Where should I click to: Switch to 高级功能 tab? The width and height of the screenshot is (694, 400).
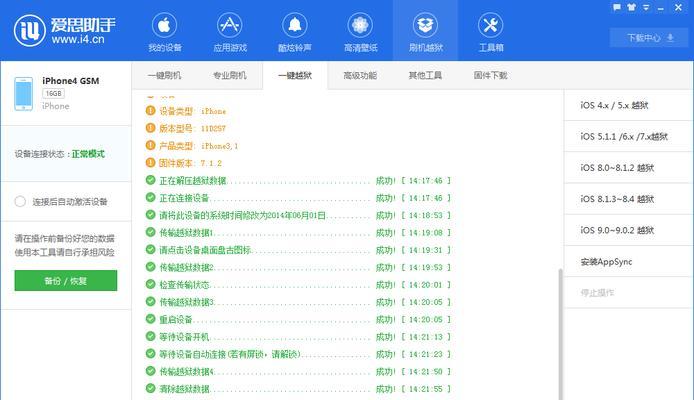tap(360, 75)
